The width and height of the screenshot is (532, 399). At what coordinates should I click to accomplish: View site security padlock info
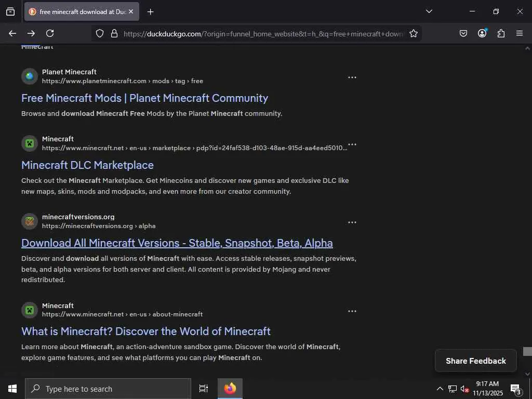pyautogui.click(x=114, y=33)
